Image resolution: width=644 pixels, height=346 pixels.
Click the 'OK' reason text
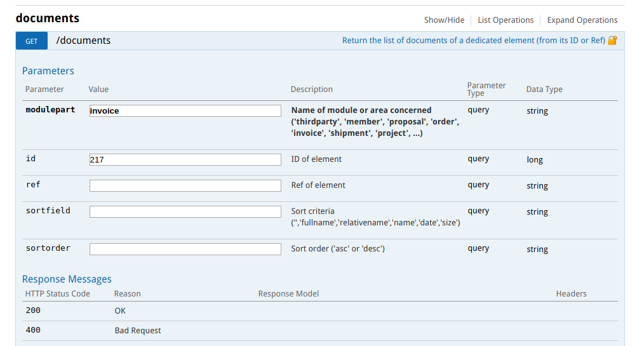click(x=120, y=310)
